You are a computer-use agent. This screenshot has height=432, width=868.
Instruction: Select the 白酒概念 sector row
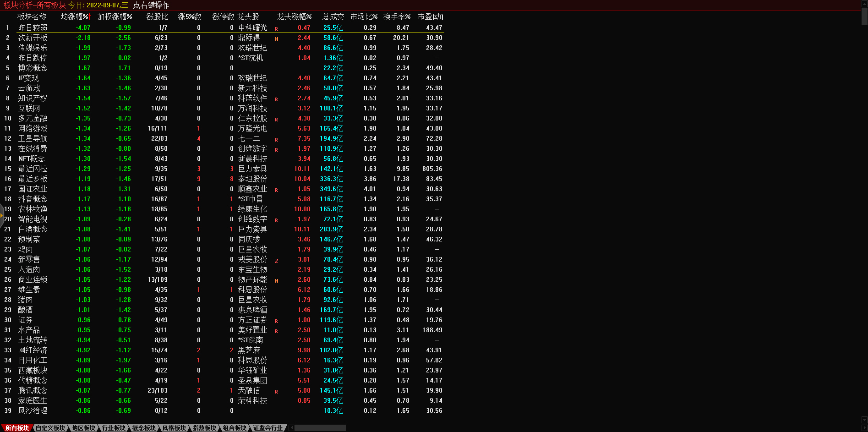[33, 229]
